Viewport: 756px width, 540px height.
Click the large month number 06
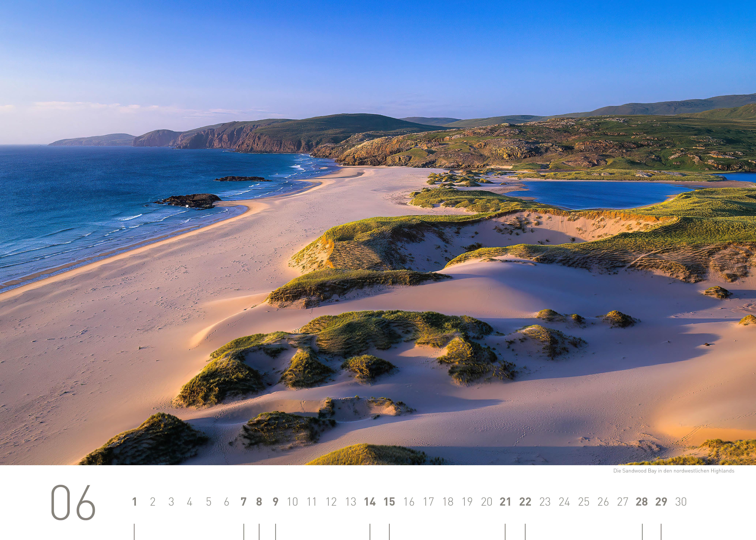point(73,503)
